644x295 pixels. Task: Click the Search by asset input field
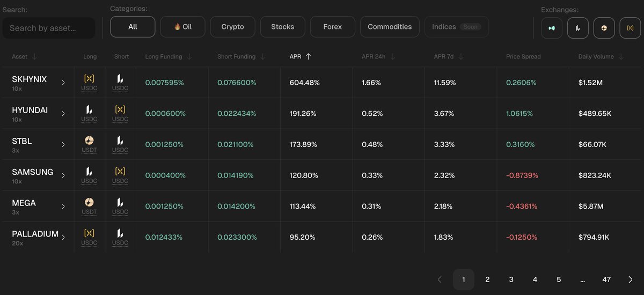click(49, 28)
